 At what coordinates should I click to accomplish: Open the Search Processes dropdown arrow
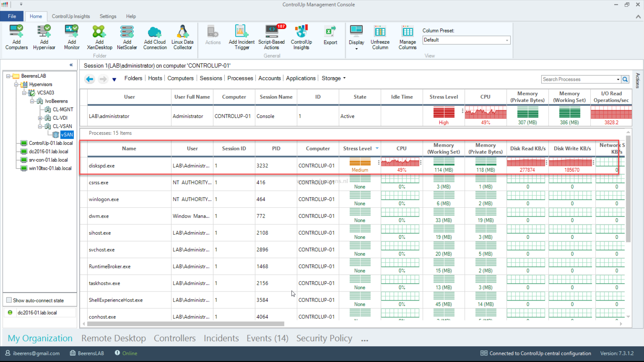click(618, 79)
